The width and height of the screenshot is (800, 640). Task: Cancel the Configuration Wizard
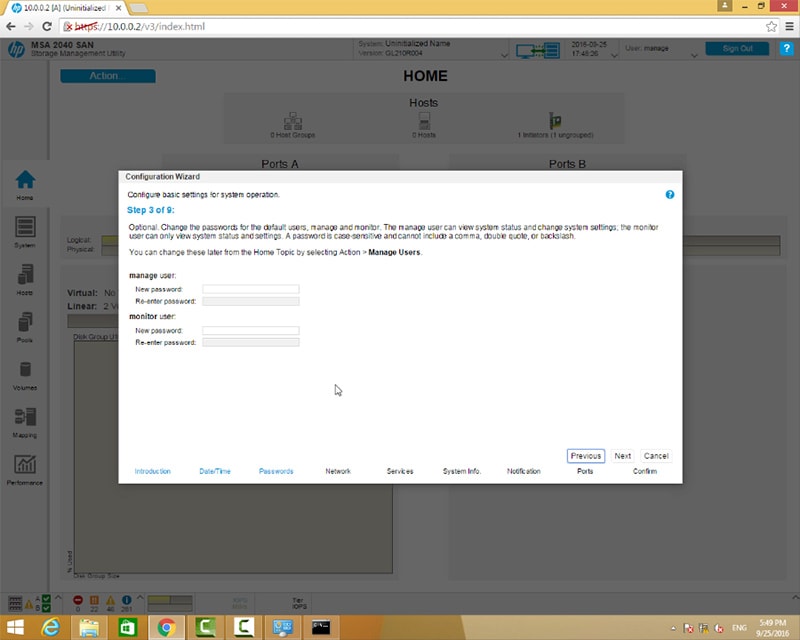point(656,456)
